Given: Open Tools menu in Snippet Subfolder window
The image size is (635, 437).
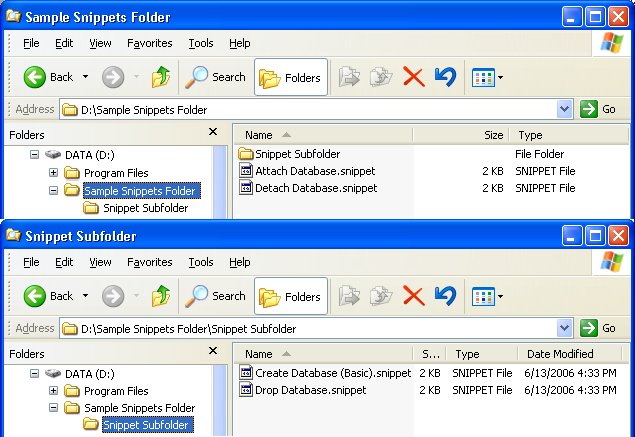Looking at the screenshot, I should pos(201,262).
